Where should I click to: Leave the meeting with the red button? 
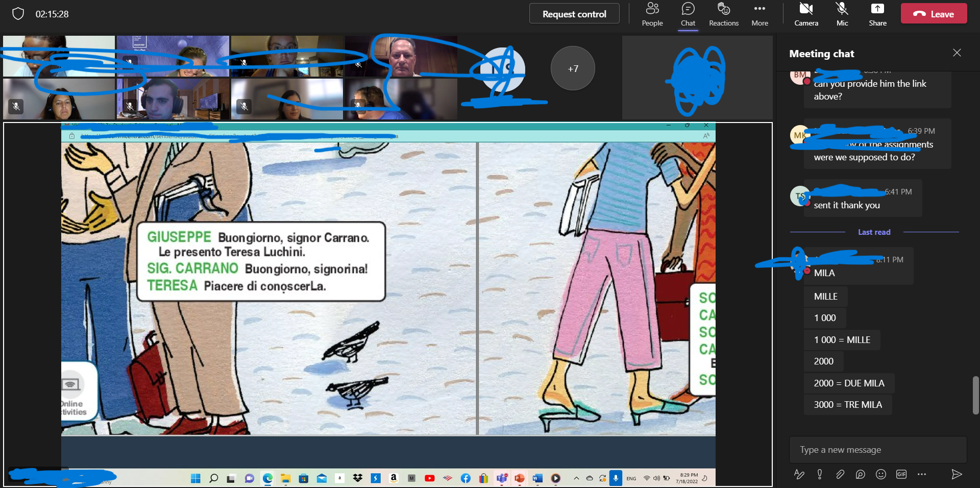click(934, 14)
